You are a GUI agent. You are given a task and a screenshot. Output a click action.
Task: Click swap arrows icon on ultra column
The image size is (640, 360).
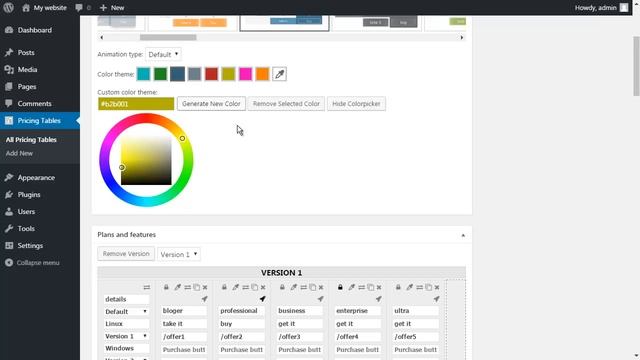coord(419,287)
